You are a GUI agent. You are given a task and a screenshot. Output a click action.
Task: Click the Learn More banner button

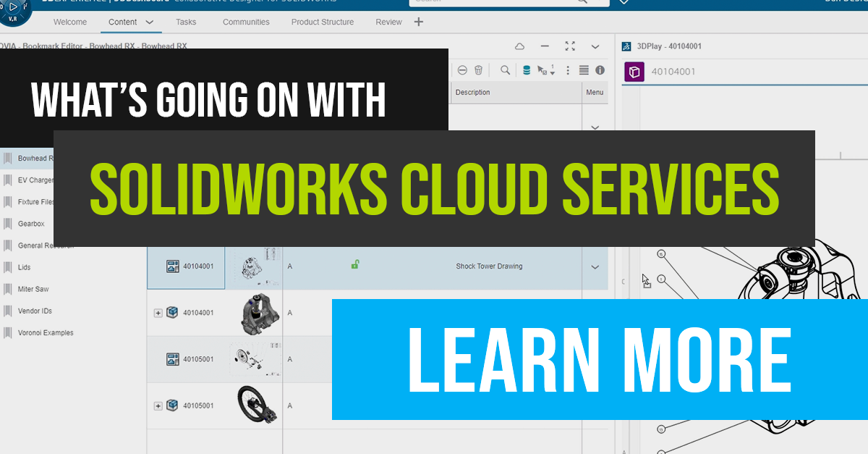coord(599,360)
